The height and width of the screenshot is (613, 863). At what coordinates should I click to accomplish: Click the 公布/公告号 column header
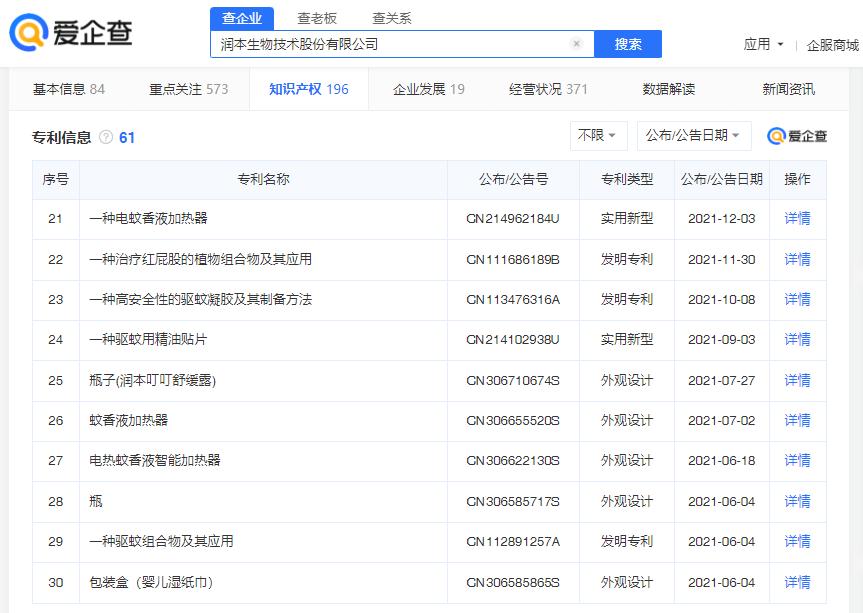[513, 179]
